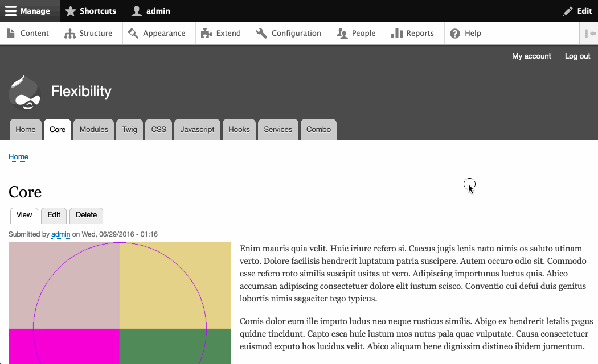Click paragraph starting Comis dolor eum ille
Viewport: 598px width, 364px height.
click(x=416, y=333)
